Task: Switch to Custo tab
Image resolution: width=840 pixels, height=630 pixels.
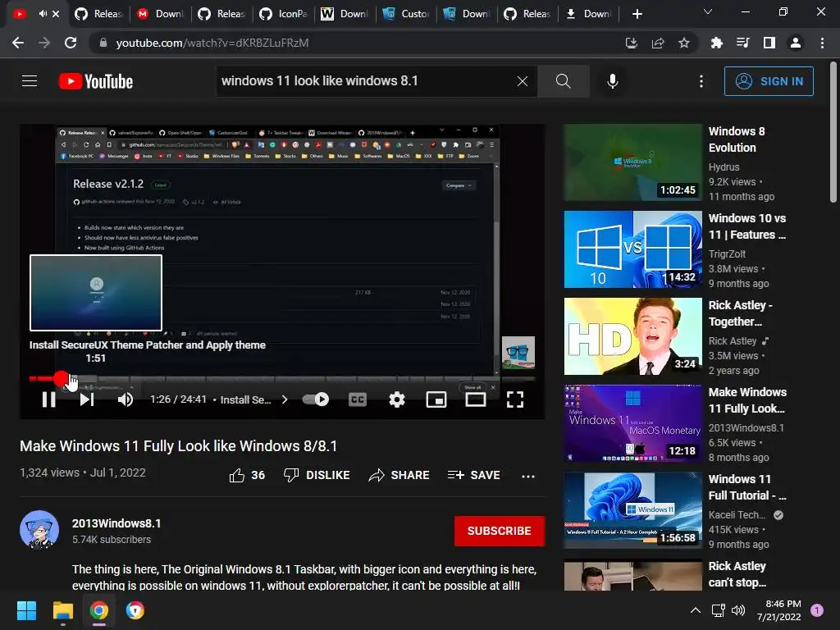Action: pyautogui.click(x=406, y=14)
